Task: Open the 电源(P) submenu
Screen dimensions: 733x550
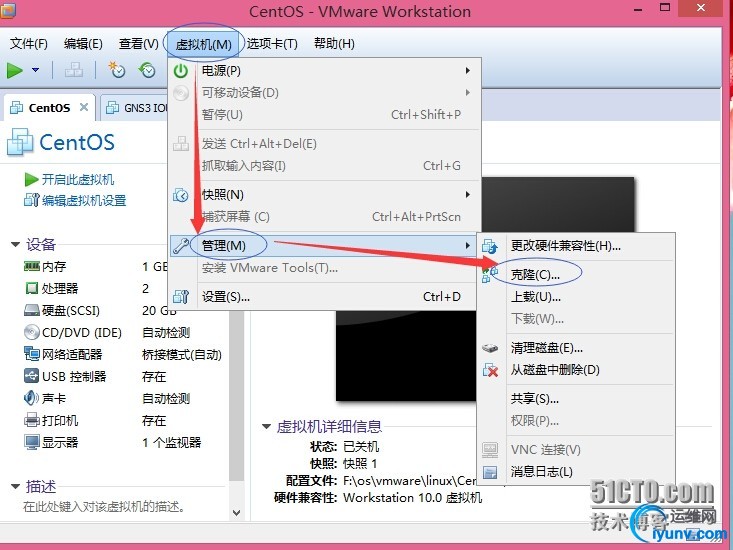Action: pyautogui.click(x=324, y=71)
